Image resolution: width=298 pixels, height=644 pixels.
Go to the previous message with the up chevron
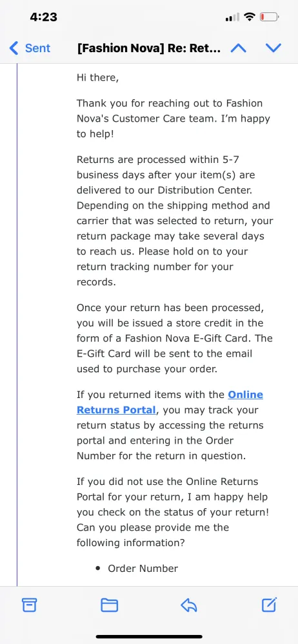[x=238, y=48]
